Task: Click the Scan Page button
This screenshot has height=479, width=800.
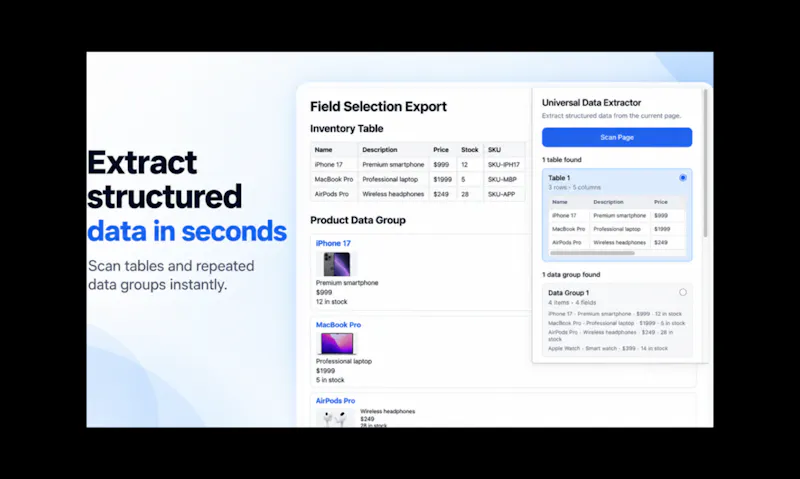Action: [617, 137]
